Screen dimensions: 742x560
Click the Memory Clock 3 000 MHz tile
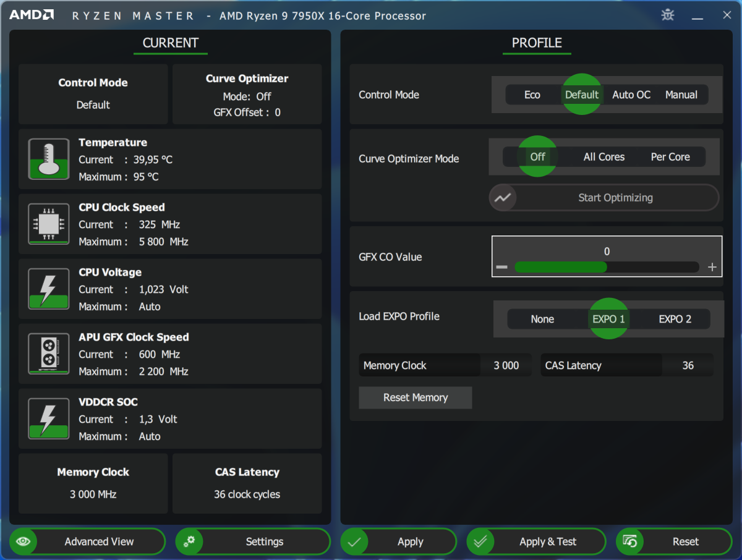pyautogui.click(x=93, y=483)
